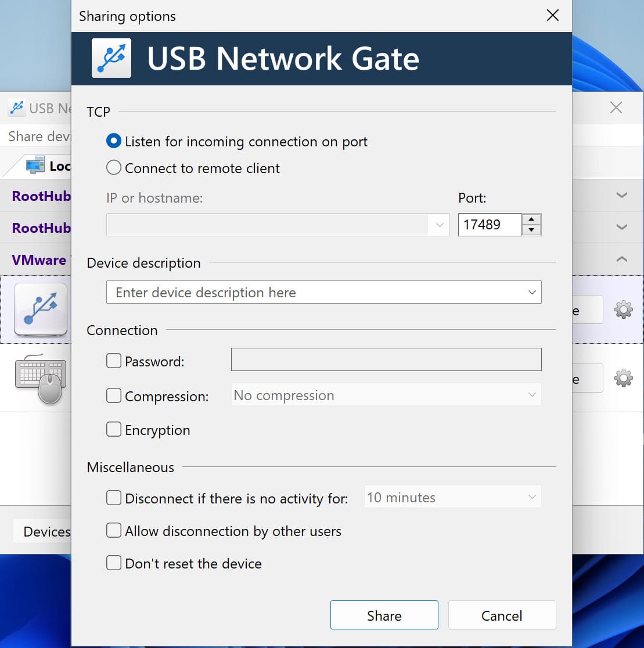
Task: Expand the first RootHub chevron
Action: 621,195
